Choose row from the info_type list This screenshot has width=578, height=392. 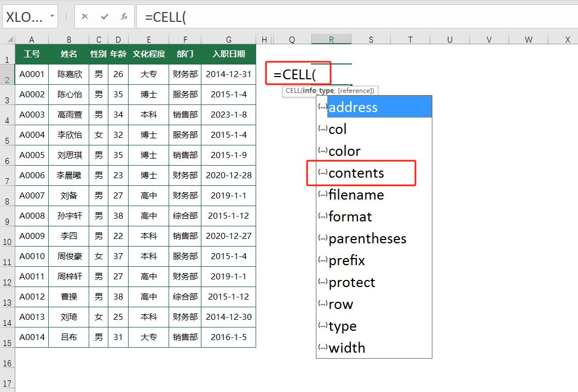click(x=374, y=304)
